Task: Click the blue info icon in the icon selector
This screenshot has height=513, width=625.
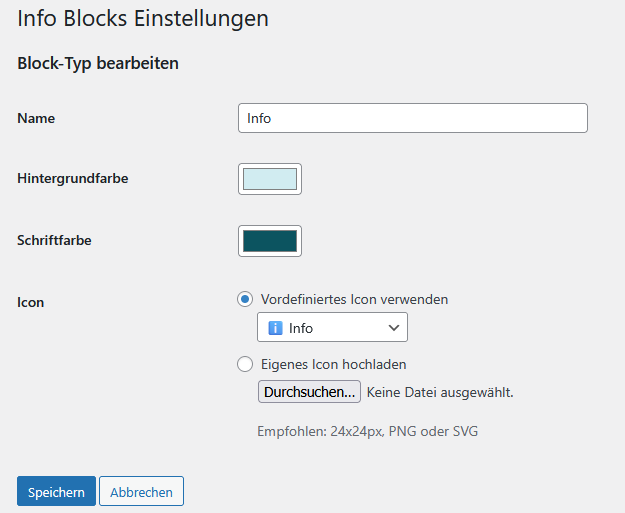Action: [x=276, y=328]
